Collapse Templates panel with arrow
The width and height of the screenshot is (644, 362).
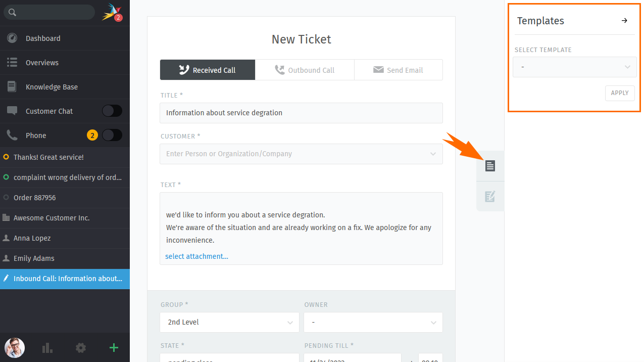pos(624,21)
